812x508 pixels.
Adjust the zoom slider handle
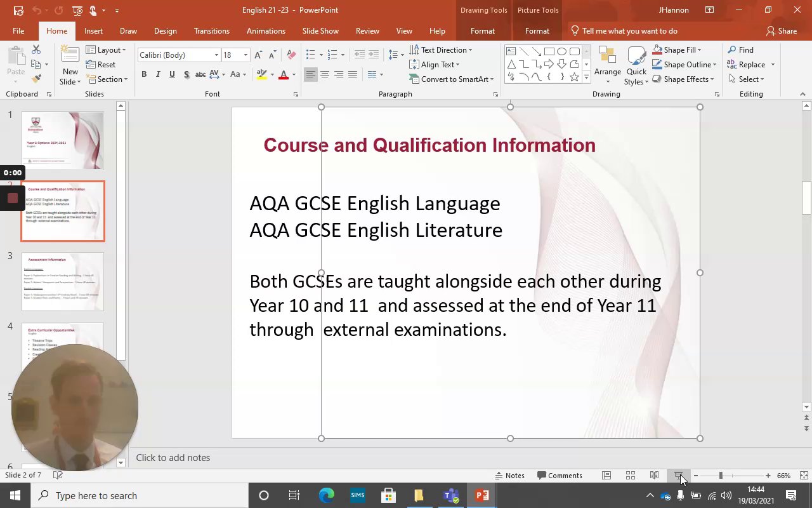point(721,476)
